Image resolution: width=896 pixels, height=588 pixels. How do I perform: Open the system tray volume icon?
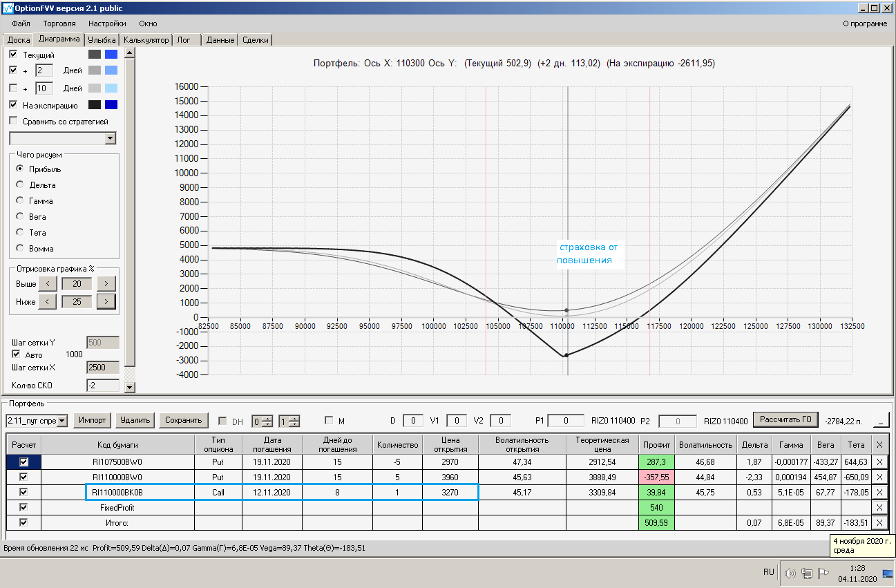pyautogui.click(x=790, y=573)
